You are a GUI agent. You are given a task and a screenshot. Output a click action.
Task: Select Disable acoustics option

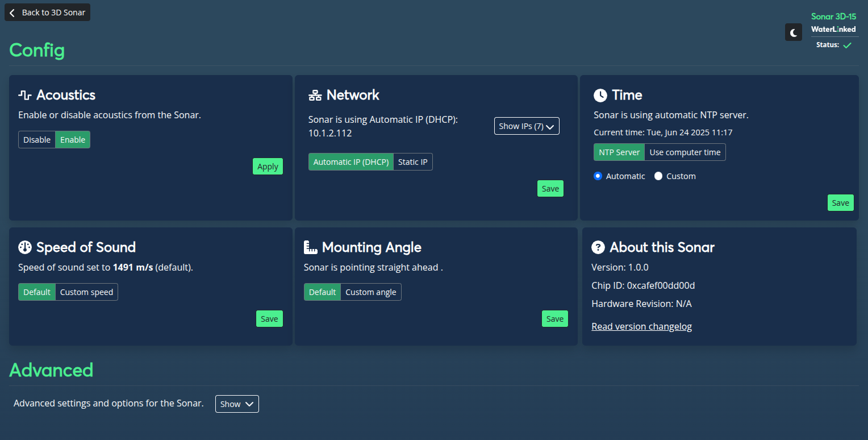coord(37,140)
